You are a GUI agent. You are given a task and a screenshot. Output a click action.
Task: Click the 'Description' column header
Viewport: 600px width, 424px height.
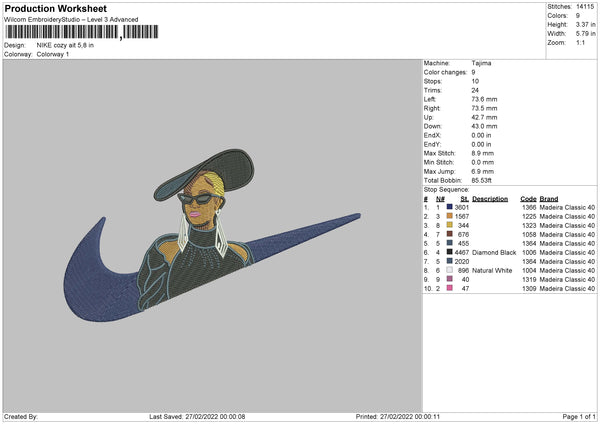click(490, 199)
